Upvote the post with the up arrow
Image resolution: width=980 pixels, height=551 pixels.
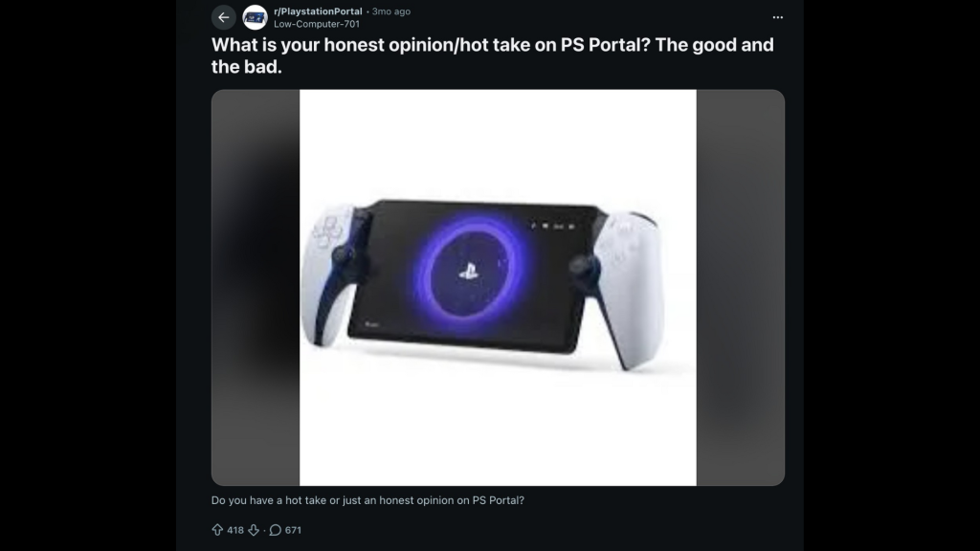coord(217,530)
